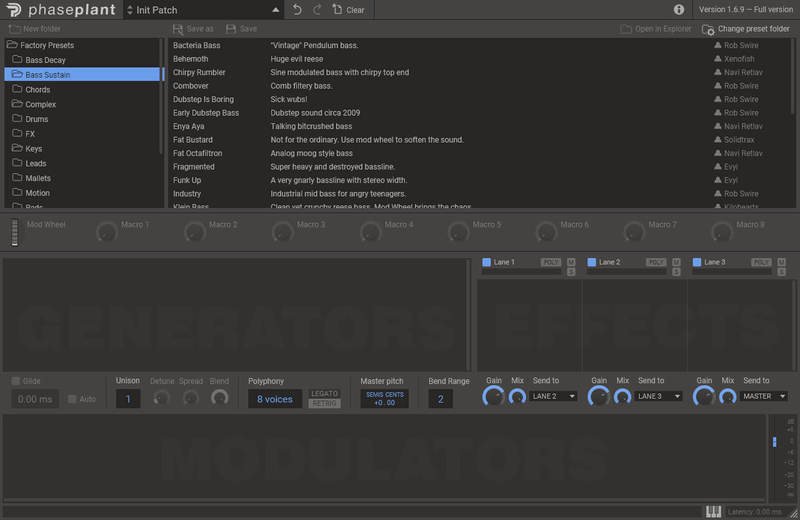Enable the Glide checkbox
Viewport: 800px width, 520px height.
pos(16,381)
